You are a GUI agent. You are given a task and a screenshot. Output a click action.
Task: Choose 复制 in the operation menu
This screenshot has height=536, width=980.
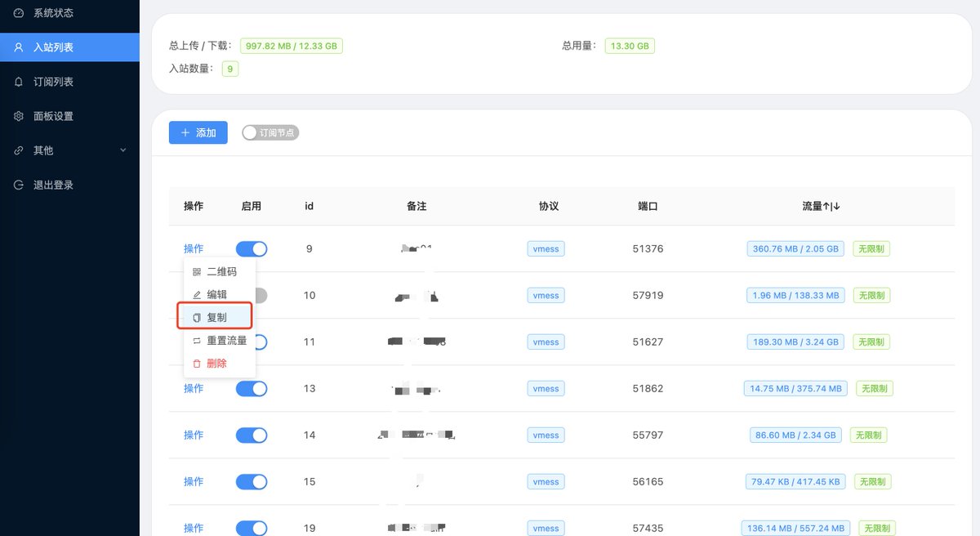point(216,317)
